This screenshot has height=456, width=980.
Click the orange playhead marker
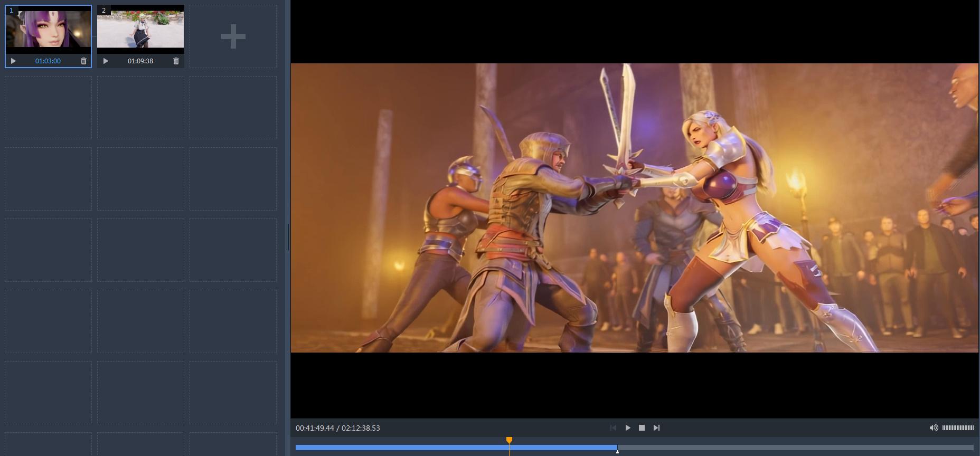click(509, 440)
